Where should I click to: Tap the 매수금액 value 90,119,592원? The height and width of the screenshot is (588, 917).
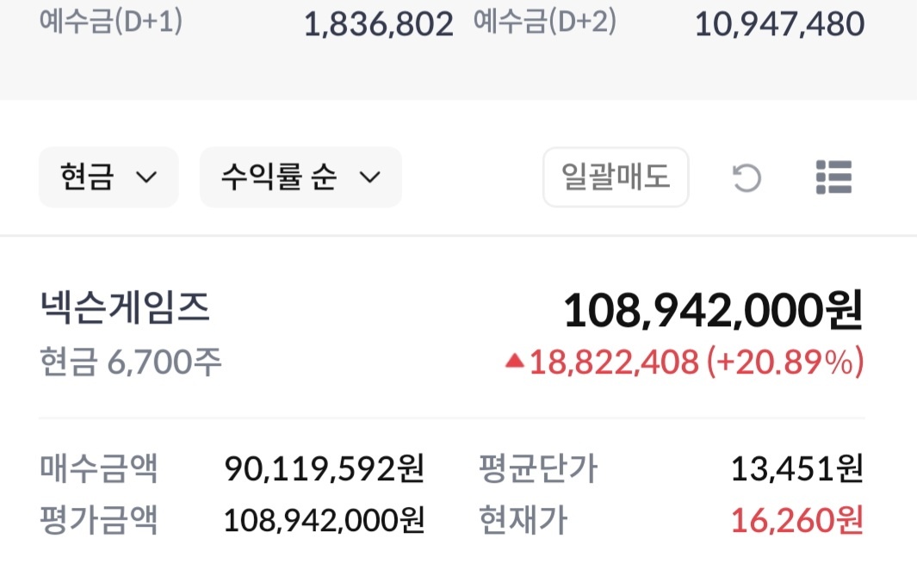coord(324,469)
